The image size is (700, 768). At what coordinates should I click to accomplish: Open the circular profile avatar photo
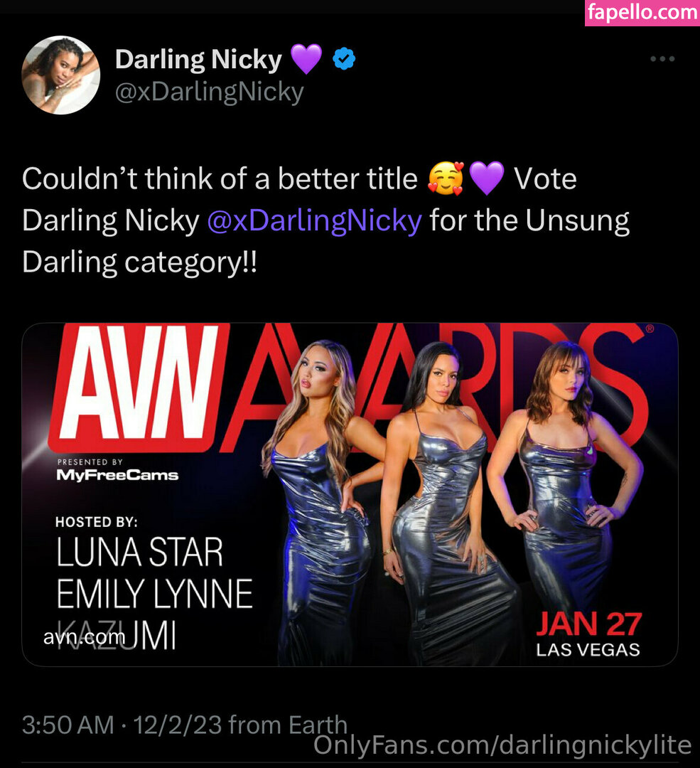coord(60,75)
